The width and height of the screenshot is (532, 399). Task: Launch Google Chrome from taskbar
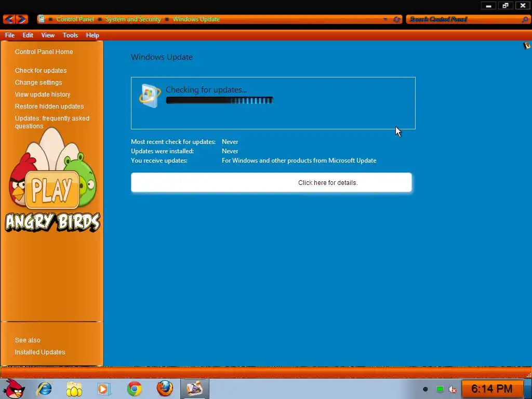(x=135, y=389)
